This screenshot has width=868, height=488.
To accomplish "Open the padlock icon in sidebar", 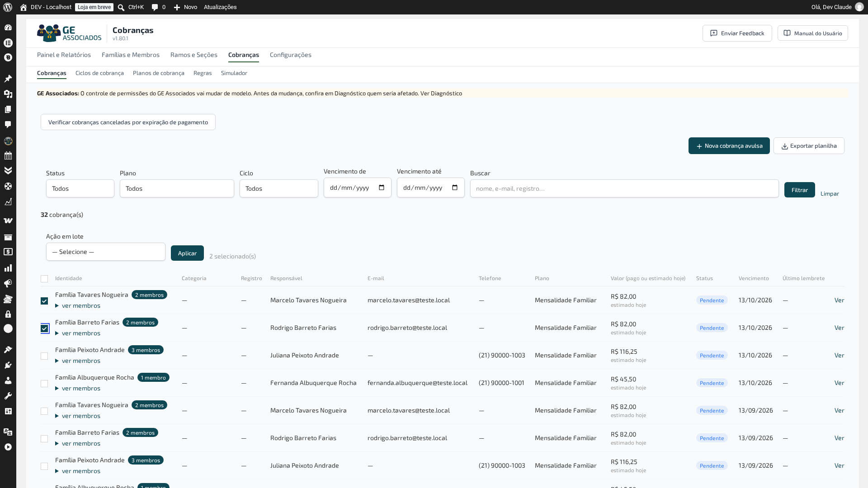I will pos(8,314).
